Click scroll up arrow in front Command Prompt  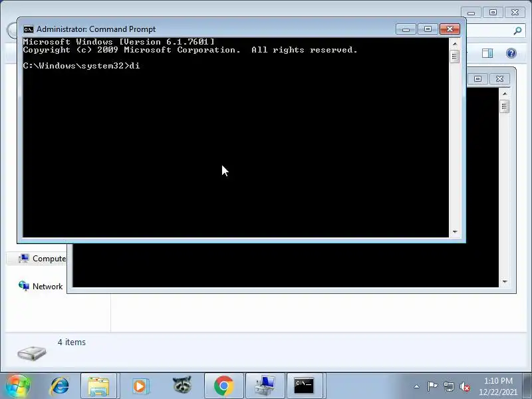tap(455, 44)
